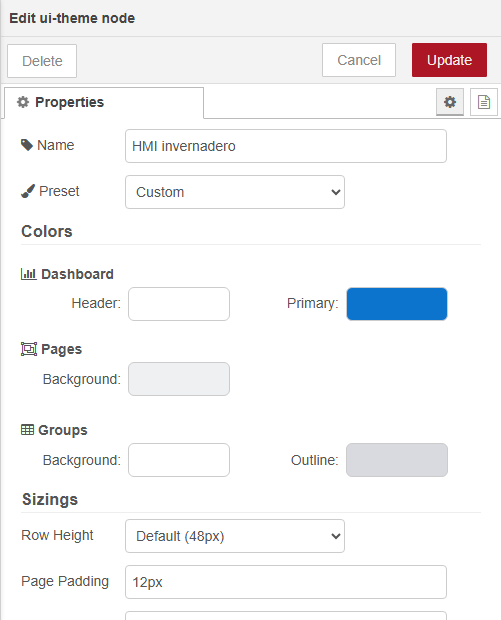Click the 'Primary:' label
Viewport: 501px width, 620px height.
click(313, 303)
